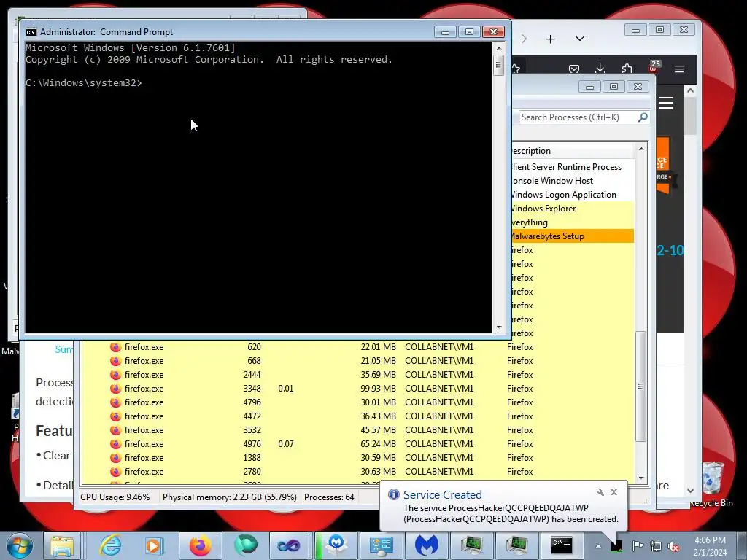Viewport: 747px width, 560px height.
Task: Open Malwarebytes blue M taskbar icon
Action: pos(426,545)
